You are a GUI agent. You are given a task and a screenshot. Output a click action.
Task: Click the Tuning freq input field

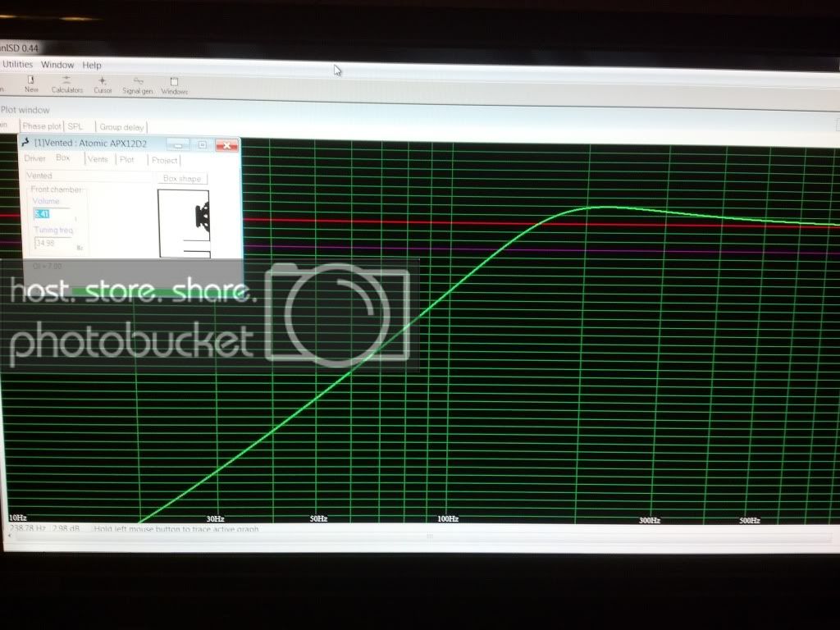click(x=53, y=243)
